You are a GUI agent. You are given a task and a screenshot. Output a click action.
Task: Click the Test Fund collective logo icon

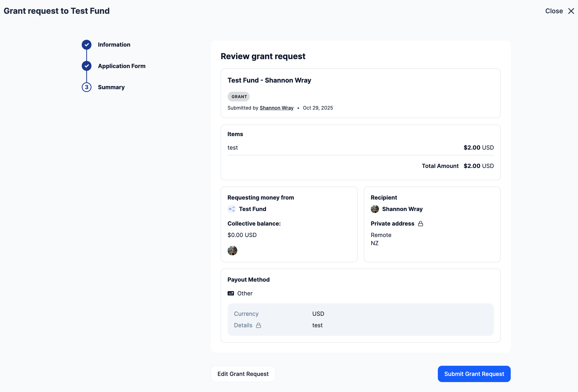[x=232, y=209]
